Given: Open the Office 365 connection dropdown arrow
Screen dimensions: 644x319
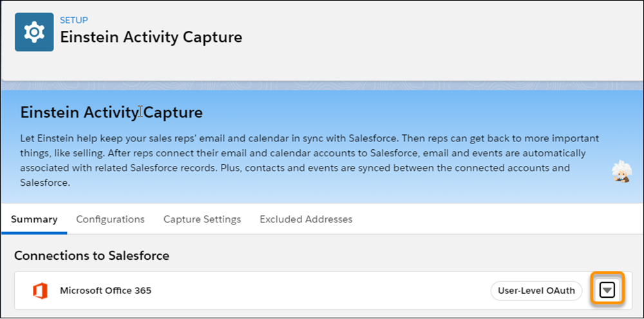Looking at the screenshot, I should tap(607, 291).
